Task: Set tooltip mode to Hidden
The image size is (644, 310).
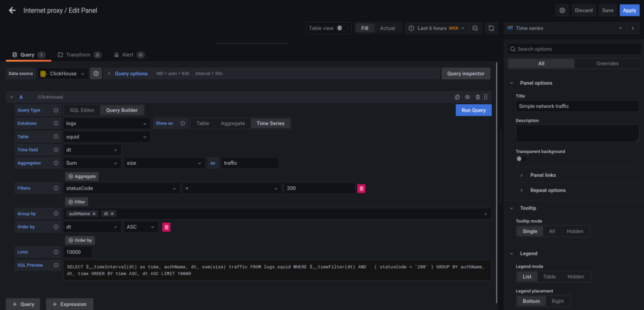Action: 575,231
